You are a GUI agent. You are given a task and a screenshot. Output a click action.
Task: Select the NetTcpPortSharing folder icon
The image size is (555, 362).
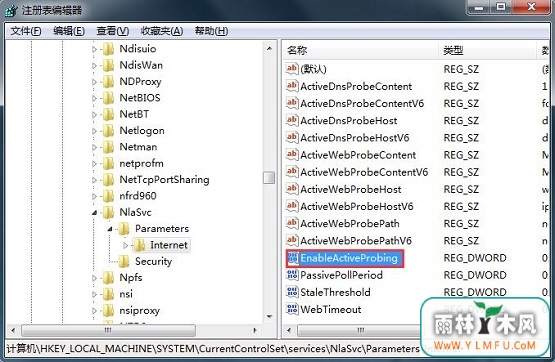click(x=108, y=179)
